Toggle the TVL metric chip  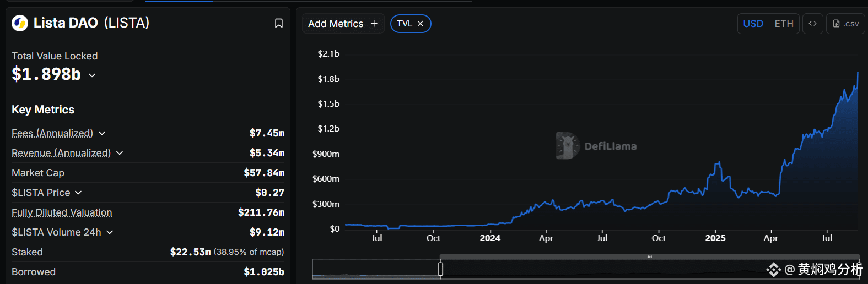point(405,24)
